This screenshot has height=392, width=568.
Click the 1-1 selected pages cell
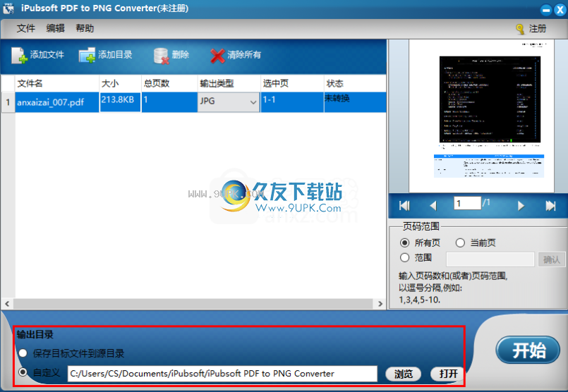[292, 102]
